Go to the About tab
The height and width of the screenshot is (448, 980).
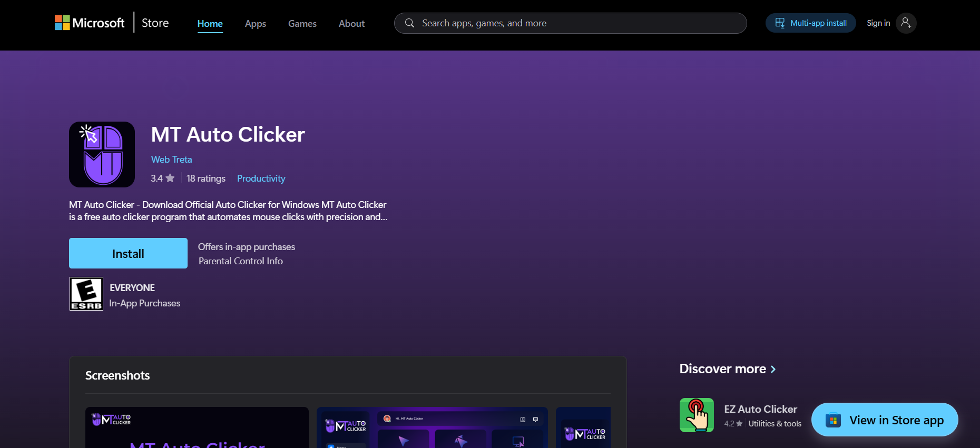click(x=351, y=24)
